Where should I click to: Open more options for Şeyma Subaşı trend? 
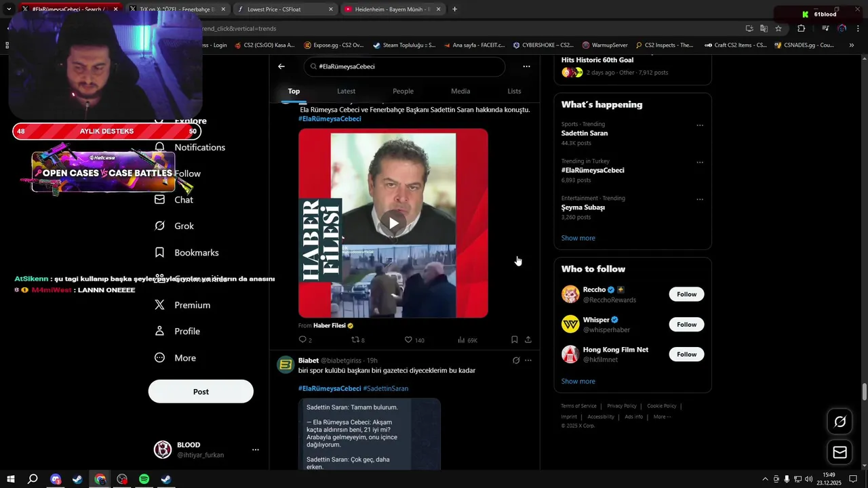700,199
